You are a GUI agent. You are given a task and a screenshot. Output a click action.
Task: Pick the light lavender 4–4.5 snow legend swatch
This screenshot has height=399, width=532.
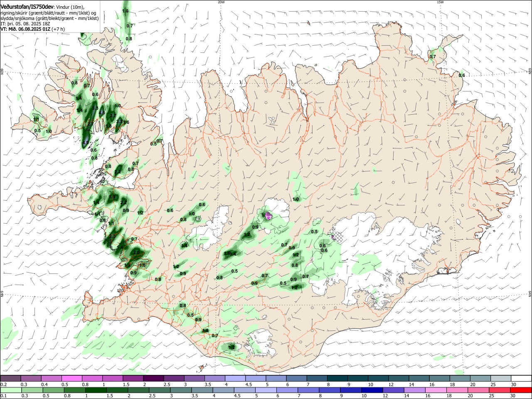pos(235,379)
